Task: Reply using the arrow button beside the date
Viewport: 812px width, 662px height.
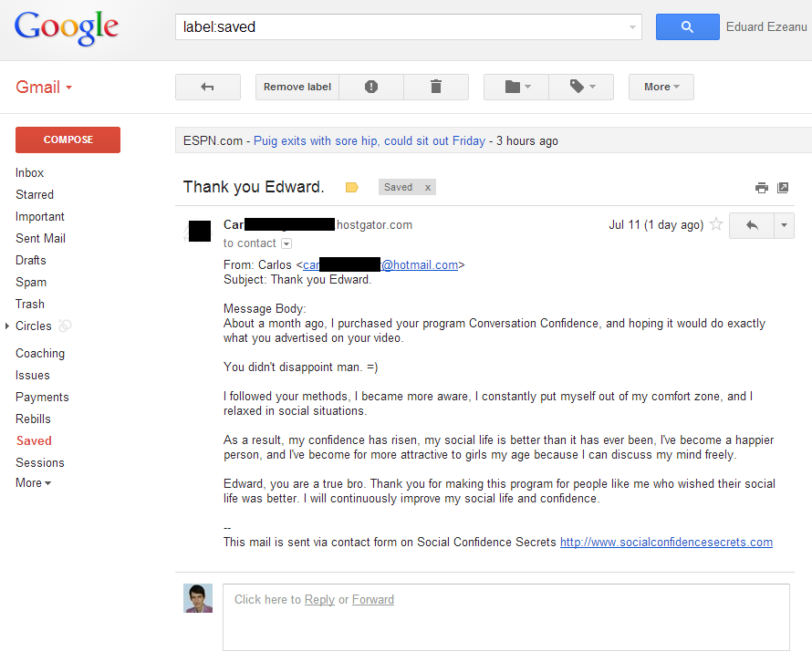Action: [x=752, y=225]
